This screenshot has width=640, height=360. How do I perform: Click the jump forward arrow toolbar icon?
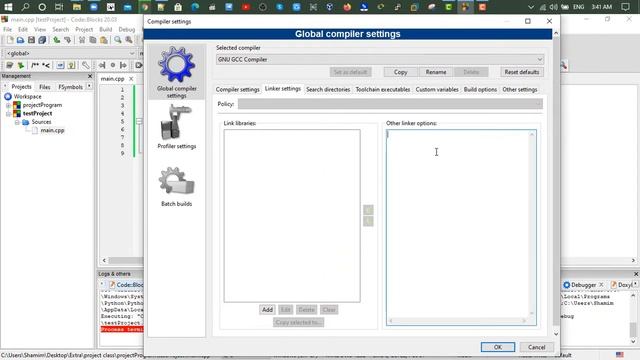click(123, 65)
